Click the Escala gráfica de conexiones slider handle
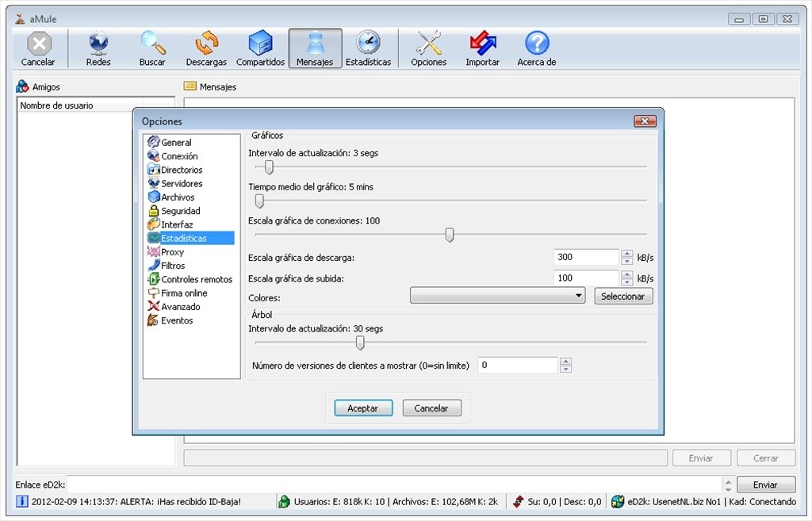 pos(450,235)
